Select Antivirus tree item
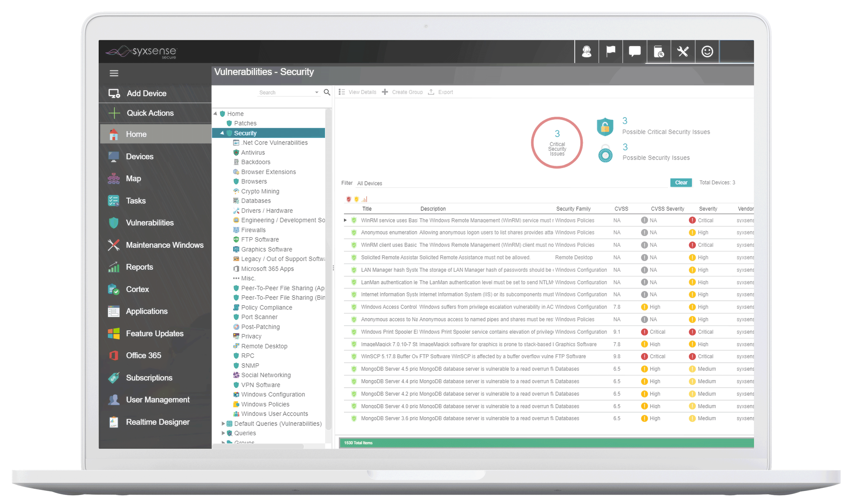 pos(249,153)
